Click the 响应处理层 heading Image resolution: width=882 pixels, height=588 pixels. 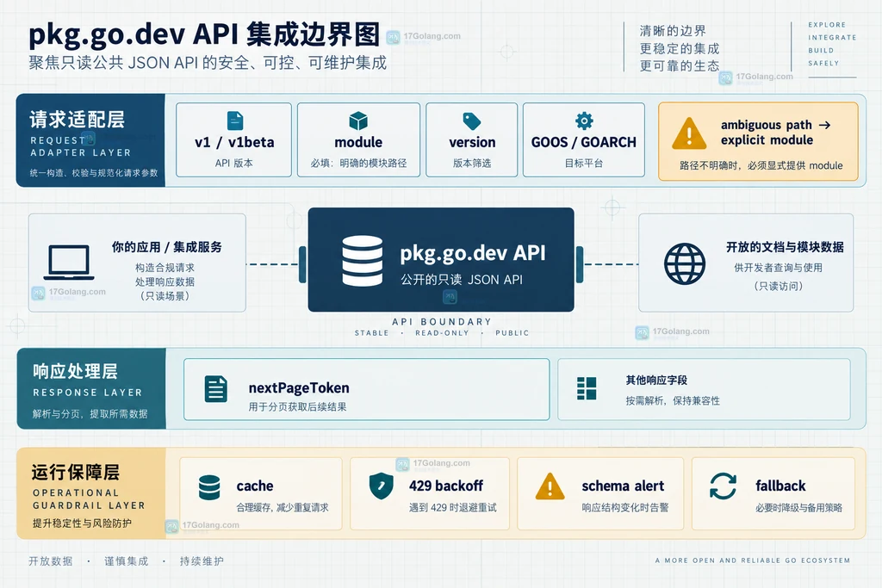(76, 371)
